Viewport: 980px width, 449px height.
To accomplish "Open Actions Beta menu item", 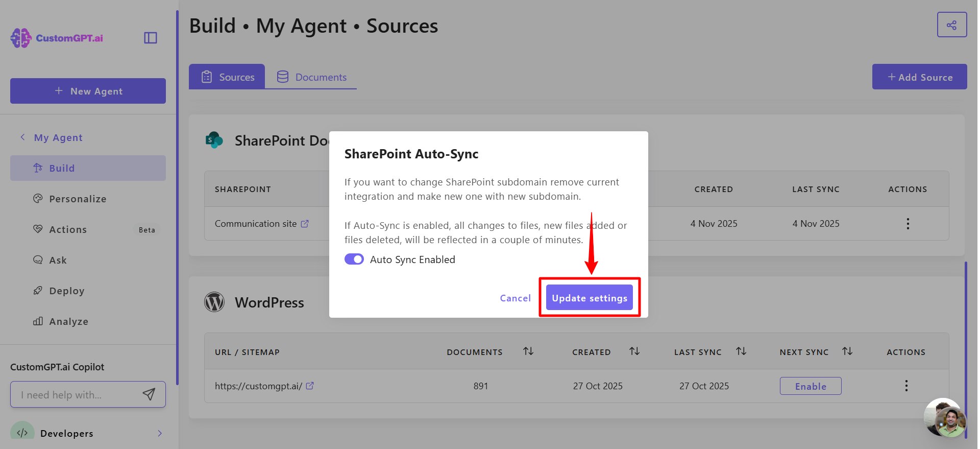I will [88, 229].
